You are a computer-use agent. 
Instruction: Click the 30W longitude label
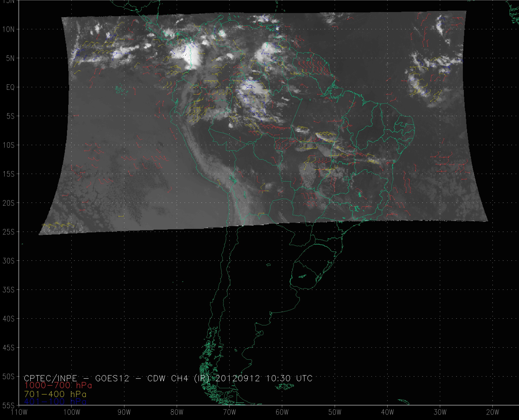coord(440,412)
